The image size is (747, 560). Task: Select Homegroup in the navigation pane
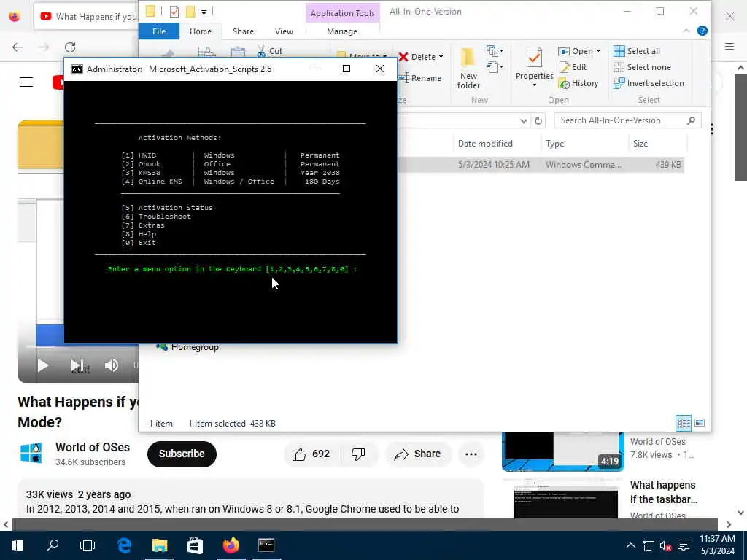(195, 347)
